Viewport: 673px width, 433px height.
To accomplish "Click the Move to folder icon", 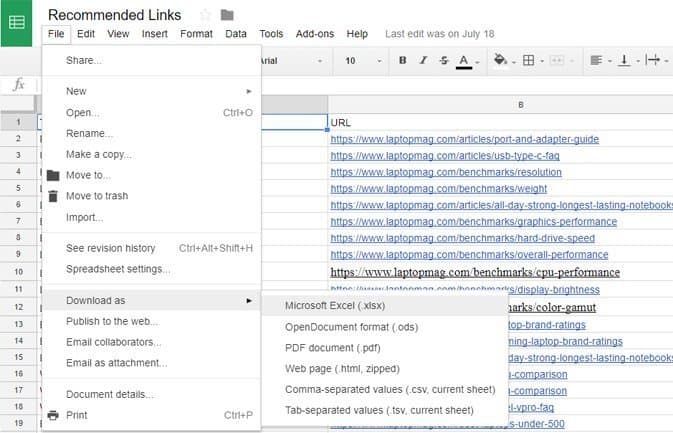I will pos(53,175).
